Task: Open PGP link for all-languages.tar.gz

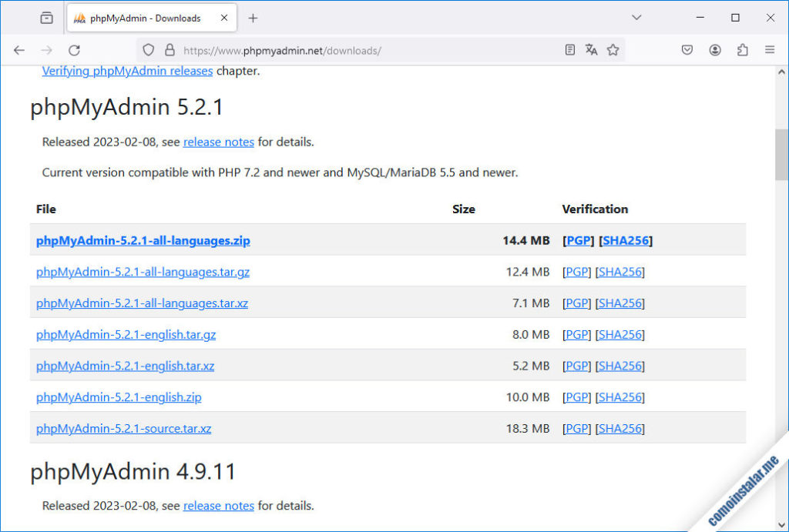Action: 576,272
